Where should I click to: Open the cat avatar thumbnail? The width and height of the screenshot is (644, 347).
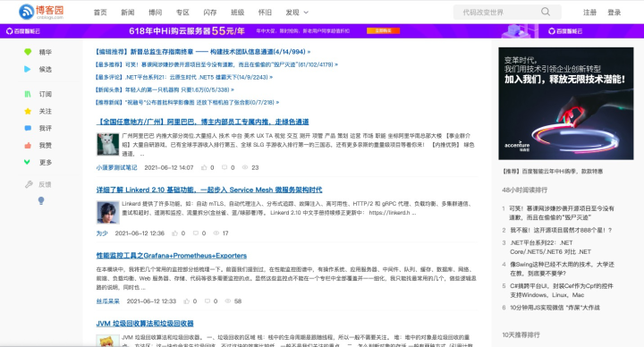coord(107,144)
